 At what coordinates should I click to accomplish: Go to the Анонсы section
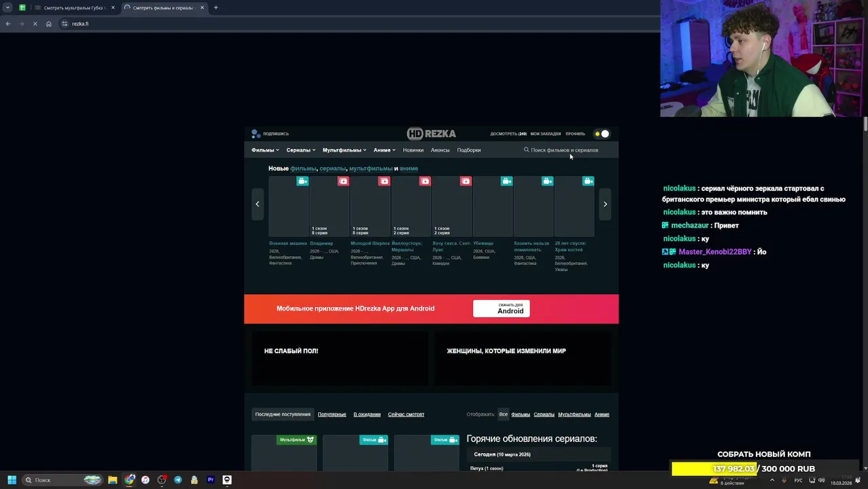click(x=440, y=150)
